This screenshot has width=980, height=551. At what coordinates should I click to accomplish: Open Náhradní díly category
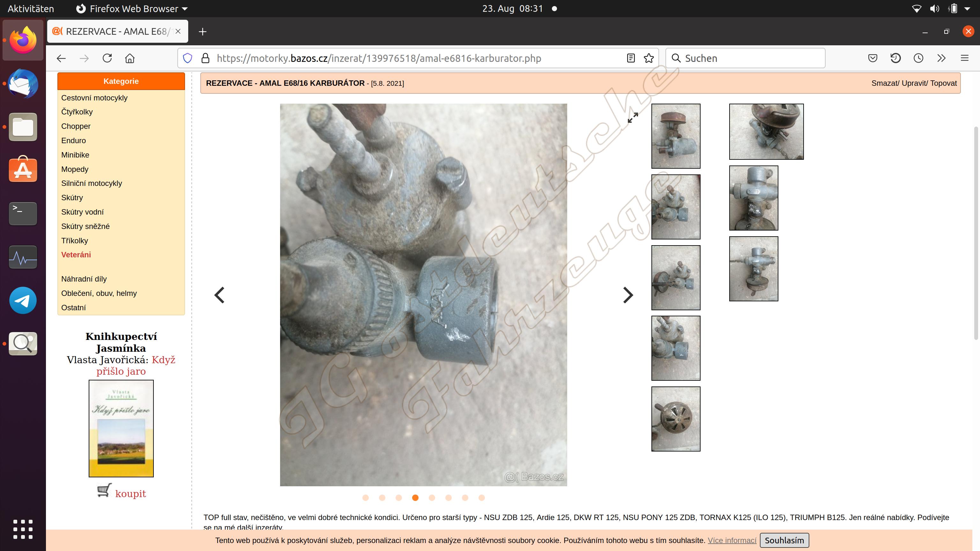[84, 279]
